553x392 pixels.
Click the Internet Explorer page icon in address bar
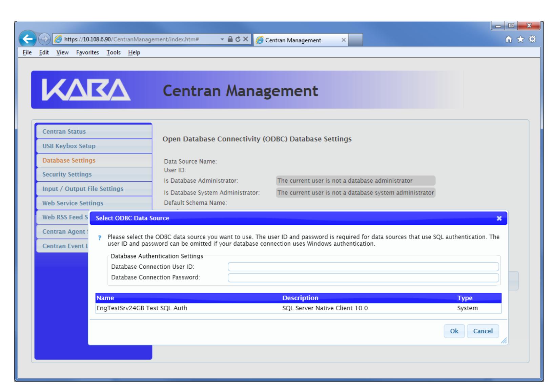59,40
